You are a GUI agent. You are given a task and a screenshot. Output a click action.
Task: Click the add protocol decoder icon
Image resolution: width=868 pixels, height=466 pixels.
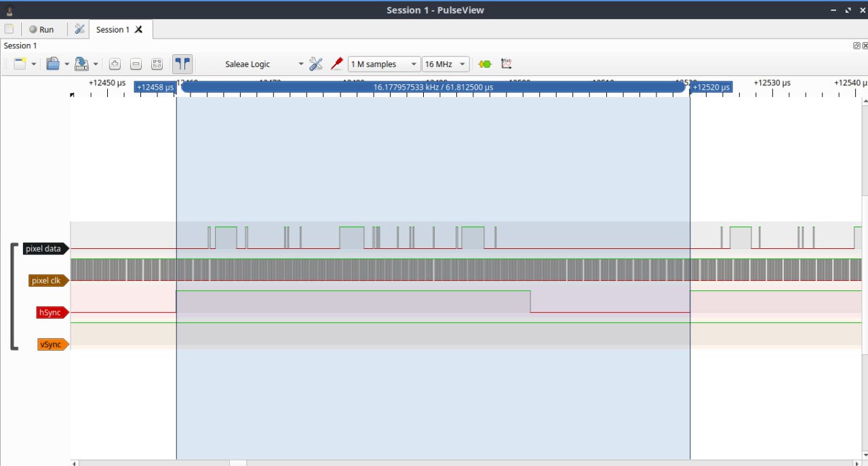point(485,64)
